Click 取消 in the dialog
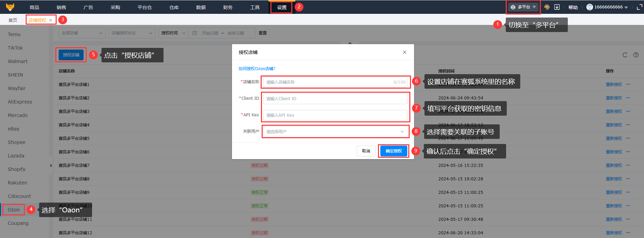This screenshot has height=238, width=644. click(x=366, y=151)
